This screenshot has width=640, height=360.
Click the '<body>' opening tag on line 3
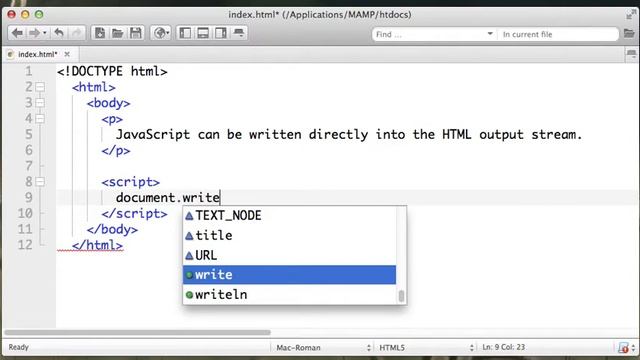click(109, 103)
